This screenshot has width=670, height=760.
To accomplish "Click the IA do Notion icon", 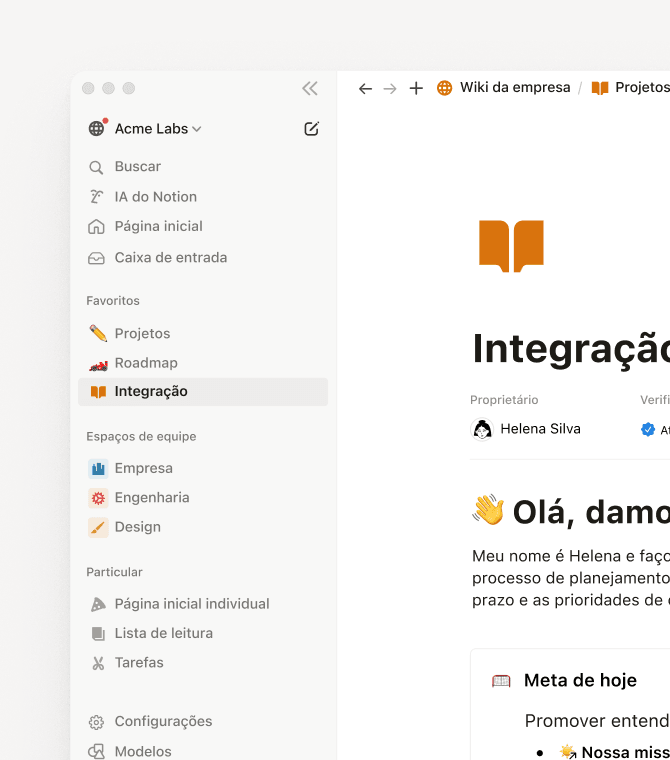I will [x=96, y=197].
